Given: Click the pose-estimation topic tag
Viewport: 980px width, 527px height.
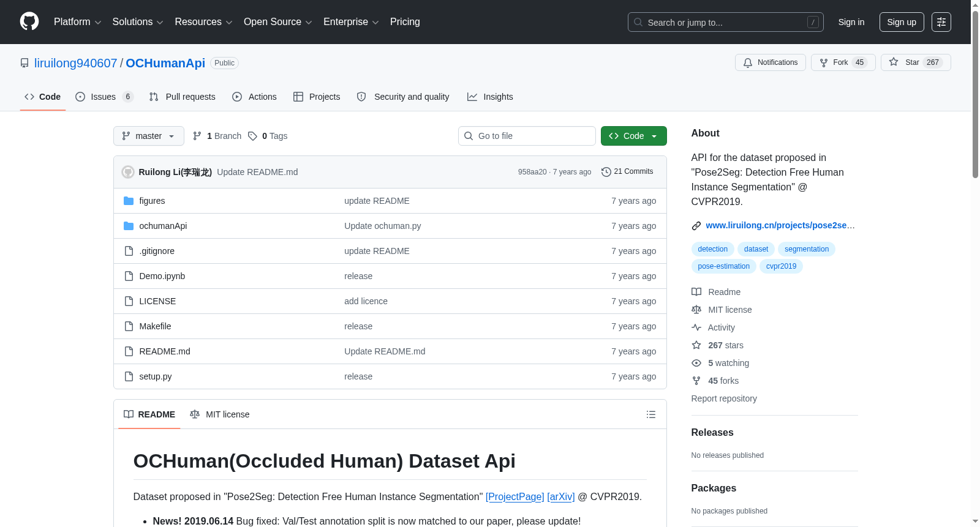Looking at the screenshot, I should [x=724, y=266].
